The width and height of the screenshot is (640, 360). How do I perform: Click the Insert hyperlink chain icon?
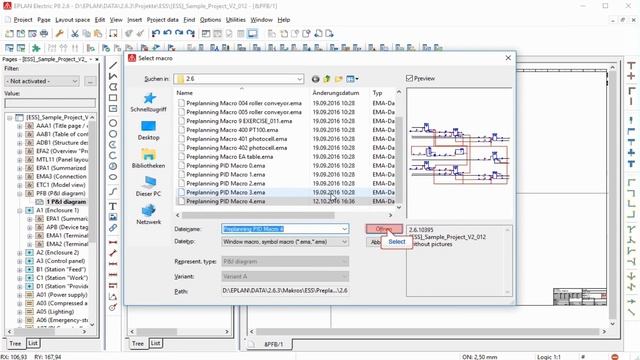click(x=113, y=228)
